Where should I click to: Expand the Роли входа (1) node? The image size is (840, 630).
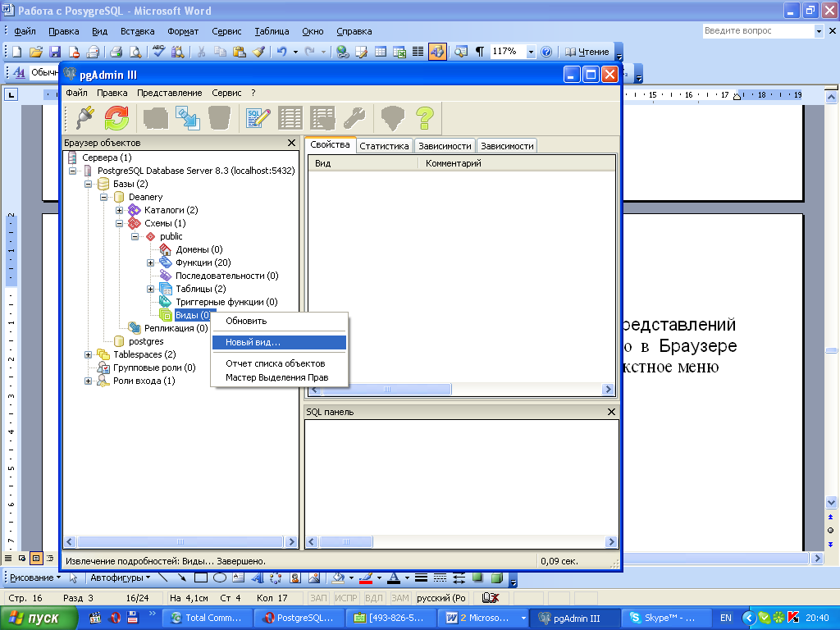[x=89, y=381]
